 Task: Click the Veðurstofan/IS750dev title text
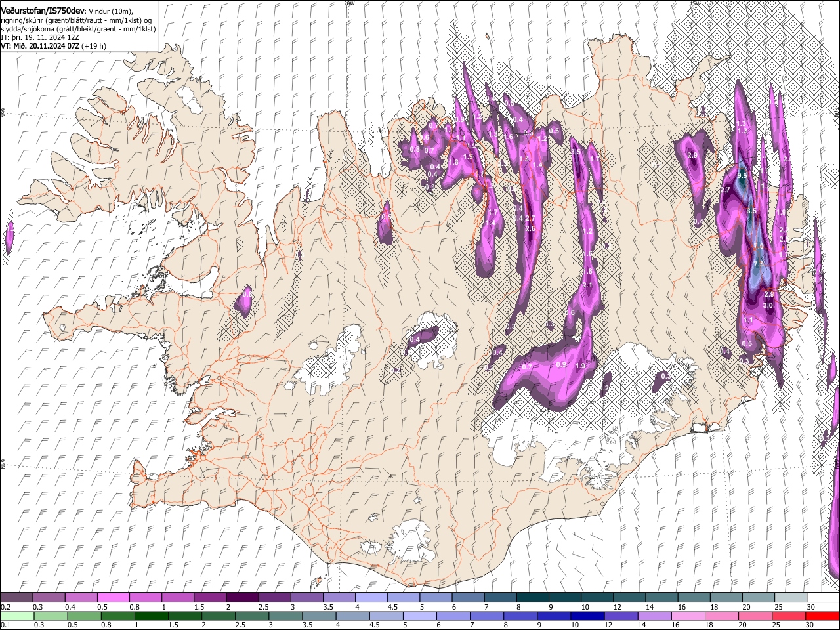click(43, 10)
